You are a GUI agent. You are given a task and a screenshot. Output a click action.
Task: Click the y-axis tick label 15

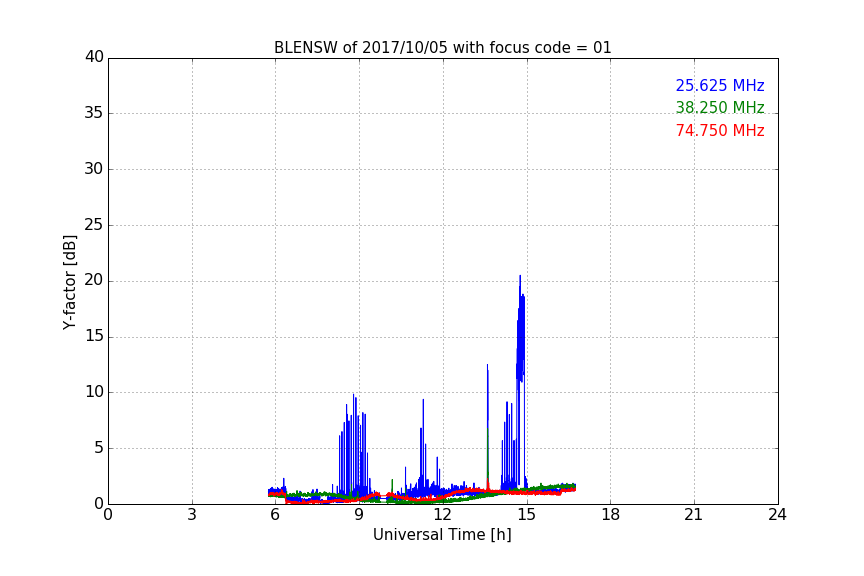tap(94, 336)
